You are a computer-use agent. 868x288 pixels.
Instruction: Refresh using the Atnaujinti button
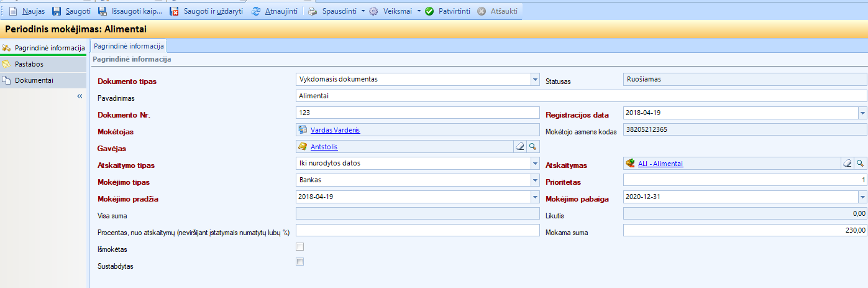[274, 11]
